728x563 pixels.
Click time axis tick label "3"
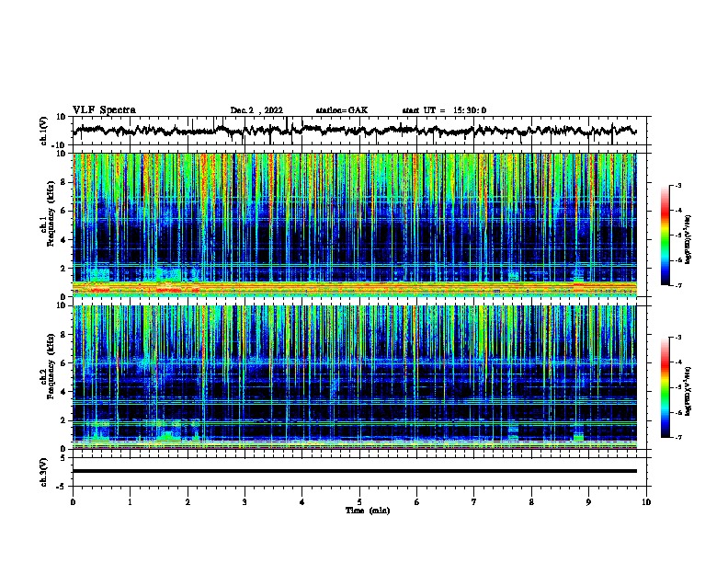245,502
